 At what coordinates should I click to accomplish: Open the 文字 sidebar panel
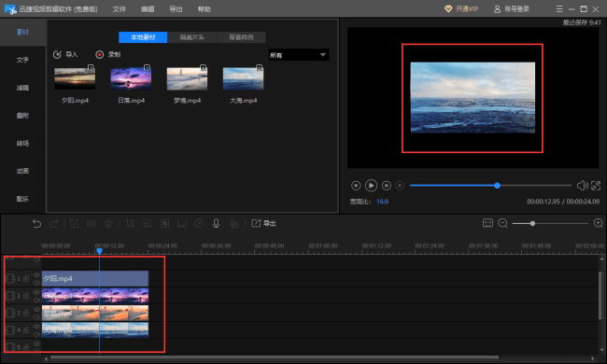[22, 60]
